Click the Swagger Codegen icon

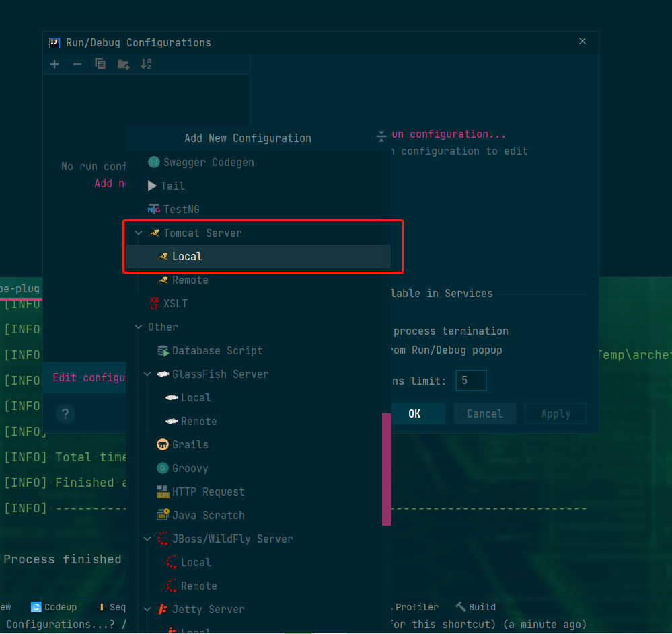154,162
